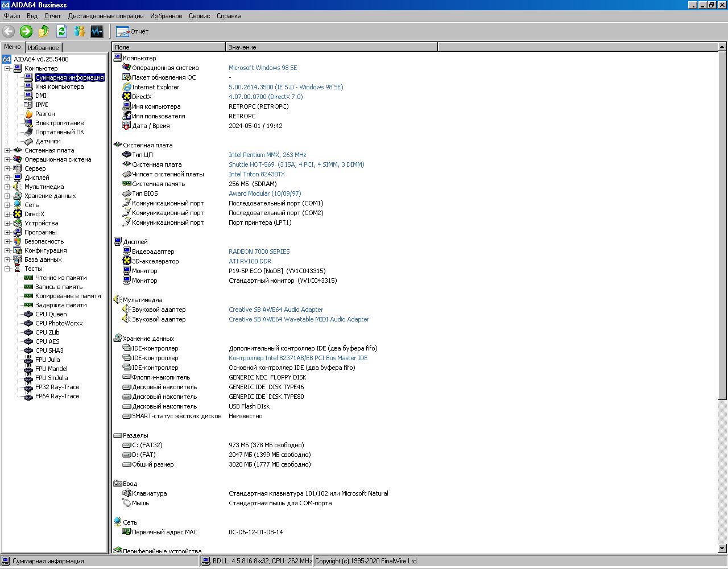Expand the База данных tree node
The height and width of the screenshot is (569, 728).
[7, 259]
